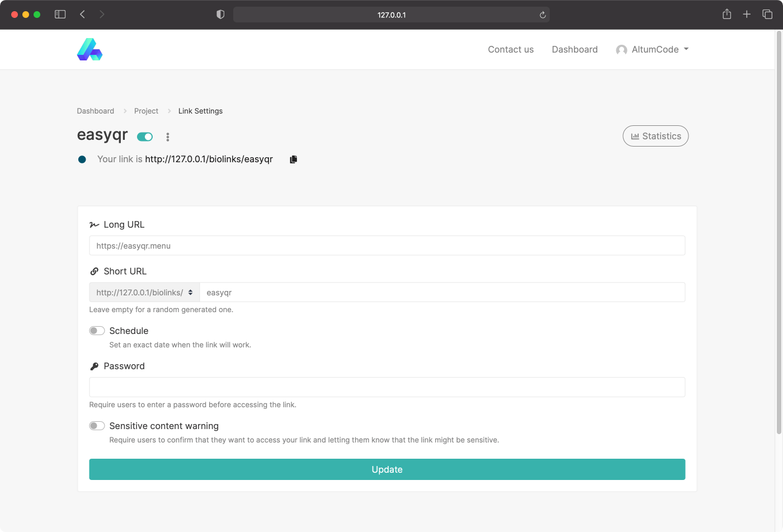Open Contact us in the navbar
Image resolution: width=783 pixels, height=532 pixels.
(x=511, y=49)
